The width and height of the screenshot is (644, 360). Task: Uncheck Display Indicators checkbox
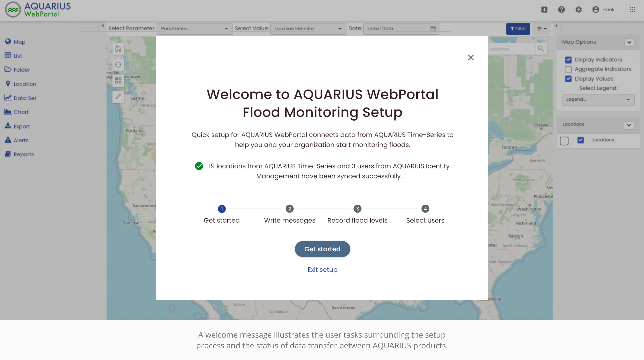568,60
